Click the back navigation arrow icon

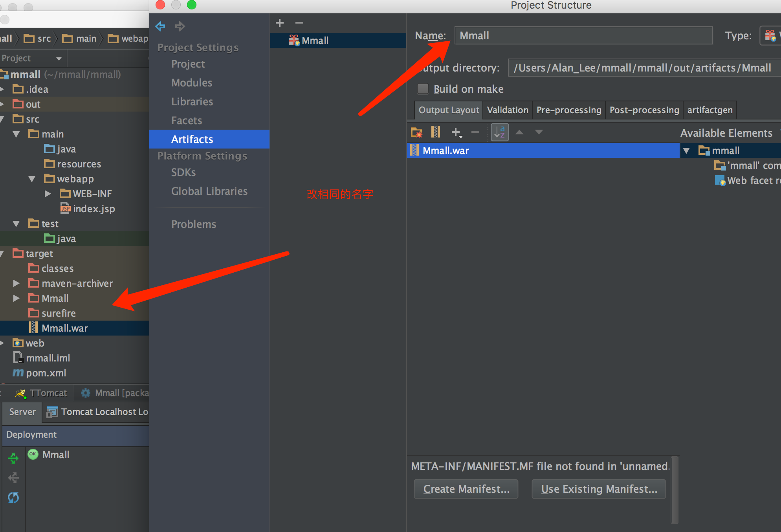click(x=160, y=26)
